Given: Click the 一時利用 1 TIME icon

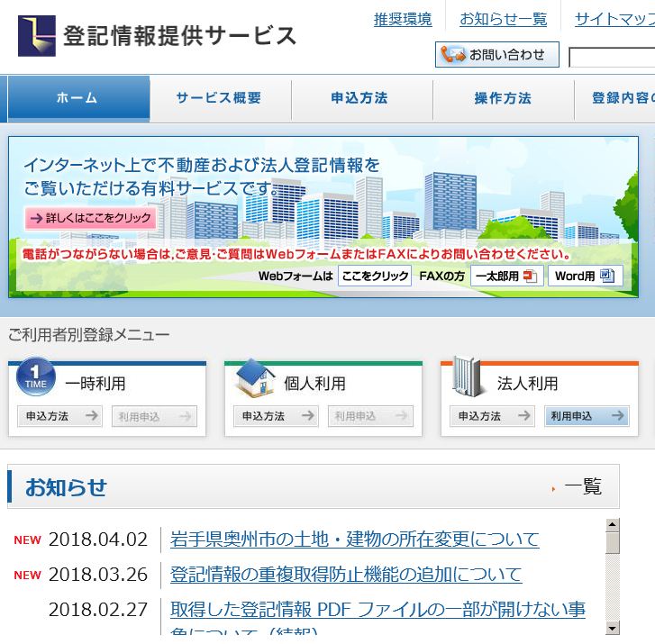Looking at the screenshot, I should tap(35, 378).
